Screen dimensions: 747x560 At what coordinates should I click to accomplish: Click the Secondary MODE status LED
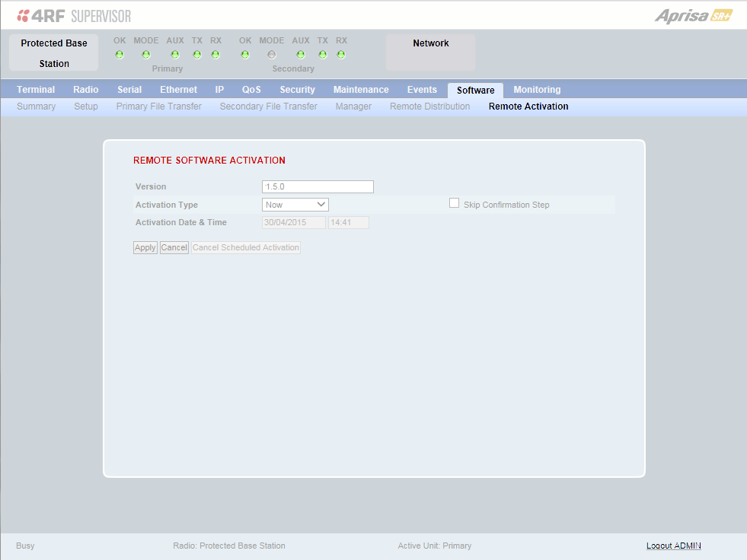272,55
